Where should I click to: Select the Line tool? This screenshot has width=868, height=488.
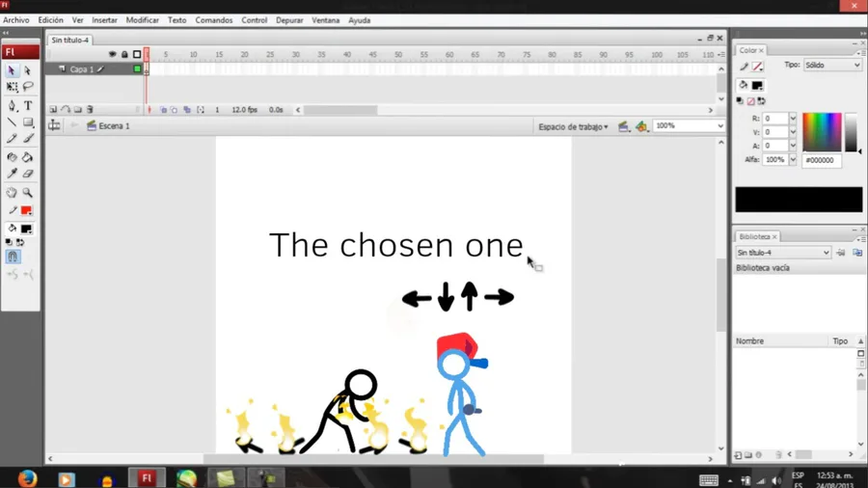click(12, 122)
